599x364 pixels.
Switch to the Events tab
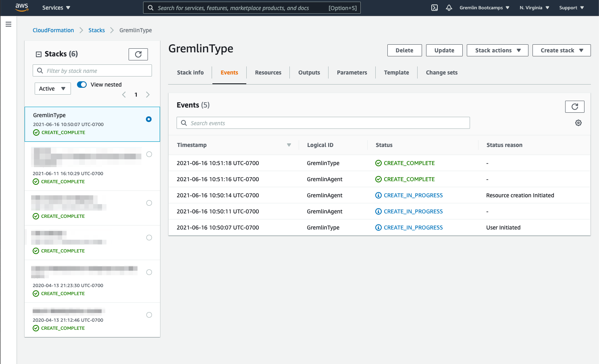tap(229, 72)
